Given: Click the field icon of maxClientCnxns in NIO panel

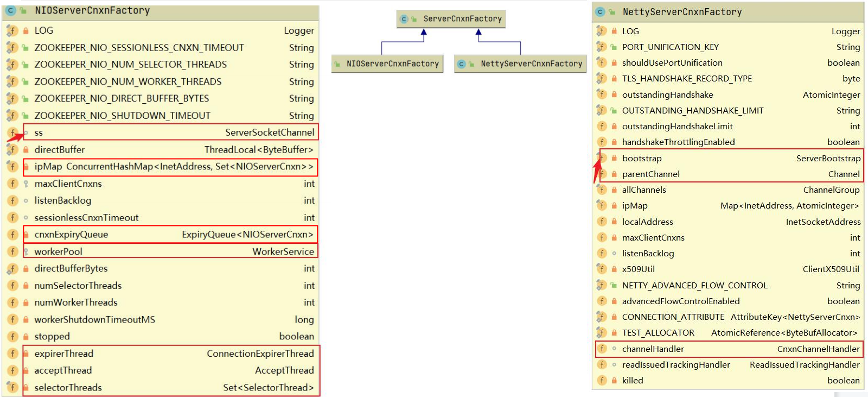Looking at the screenshot, I should [12, 184].
